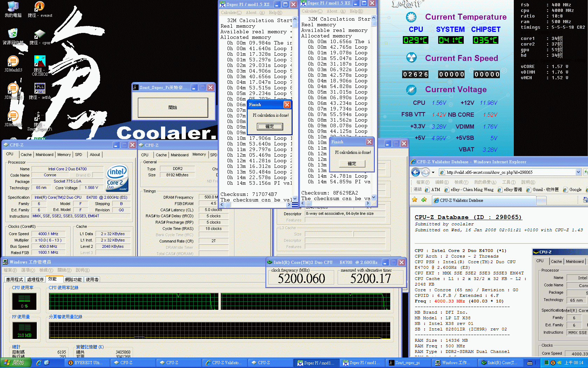This screenshot has width=588, height=368.
Task: Click the NVIDIA icon in the system tray
Action: click(559, 363)
